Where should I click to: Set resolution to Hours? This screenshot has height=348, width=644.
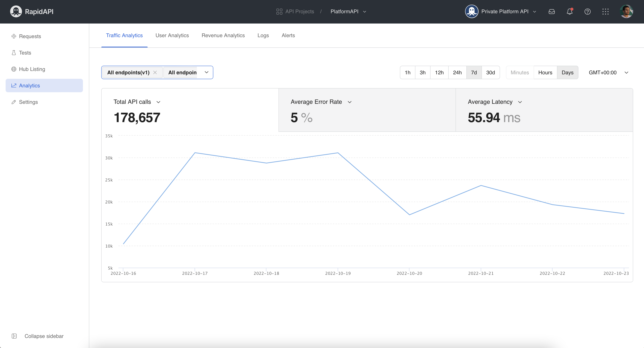tap(545, 72)
